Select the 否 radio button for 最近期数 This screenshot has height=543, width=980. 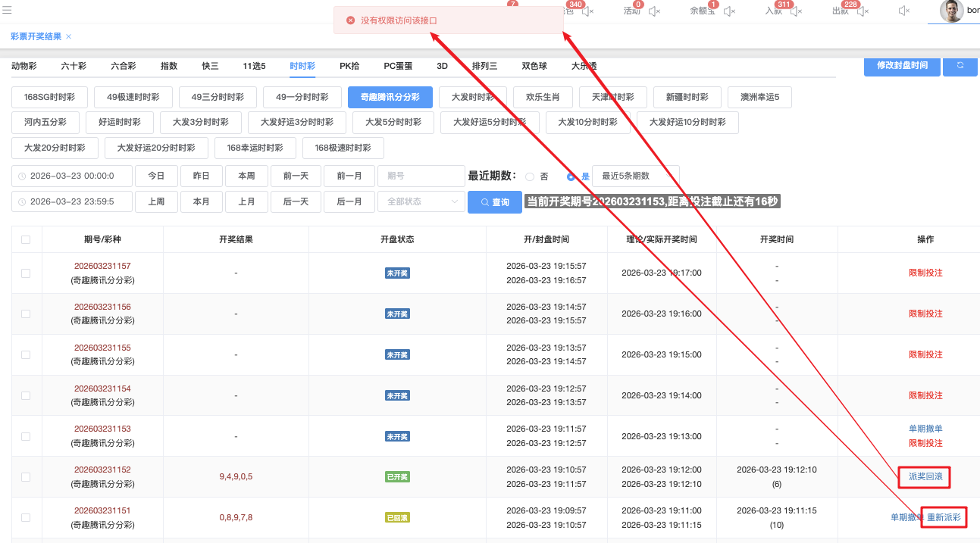(x=530, y=176)
